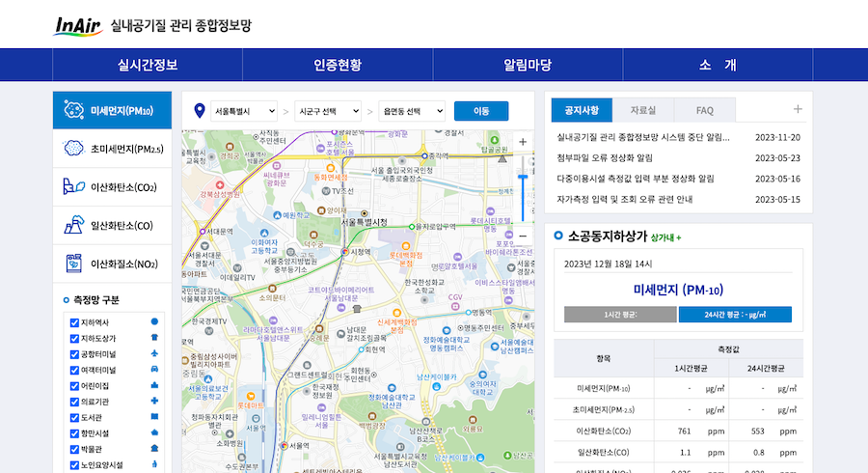Open the 서울특별시 city dropdown
This screenshot has height=473, width=868.
click(x=244, y=111)
